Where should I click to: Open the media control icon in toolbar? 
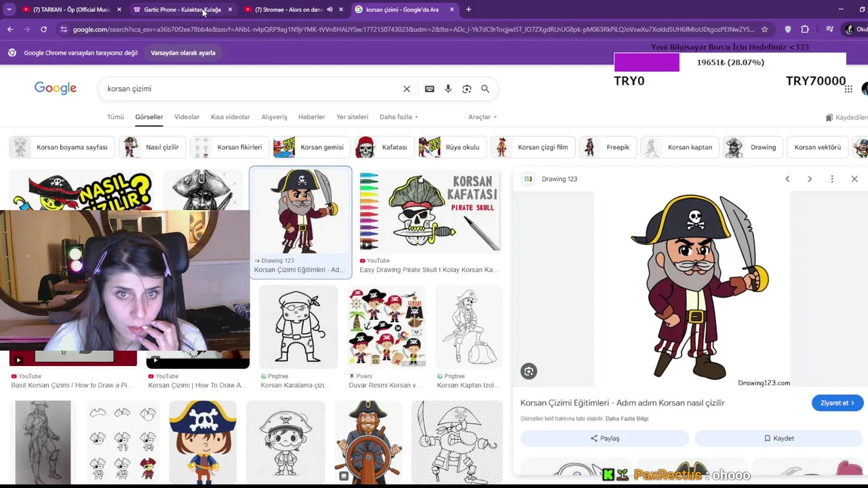click(x=830, y=29)
